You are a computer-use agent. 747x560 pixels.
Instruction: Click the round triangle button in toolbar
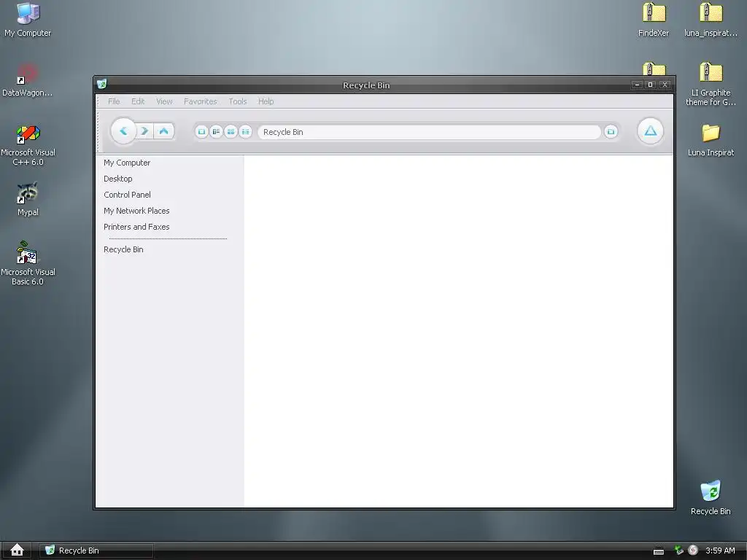[x=650, y=131]
